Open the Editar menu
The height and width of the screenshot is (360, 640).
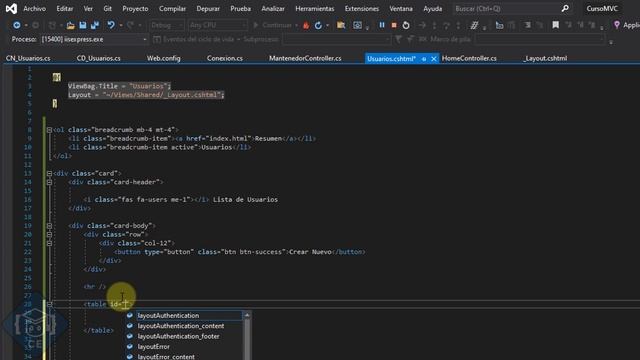[65, 9]
